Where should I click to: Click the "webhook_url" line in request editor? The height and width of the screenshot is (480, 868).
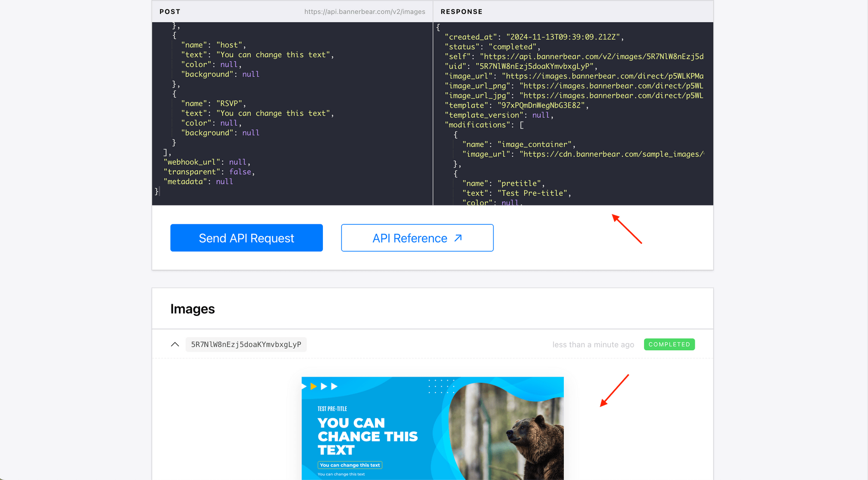(207, 162)
